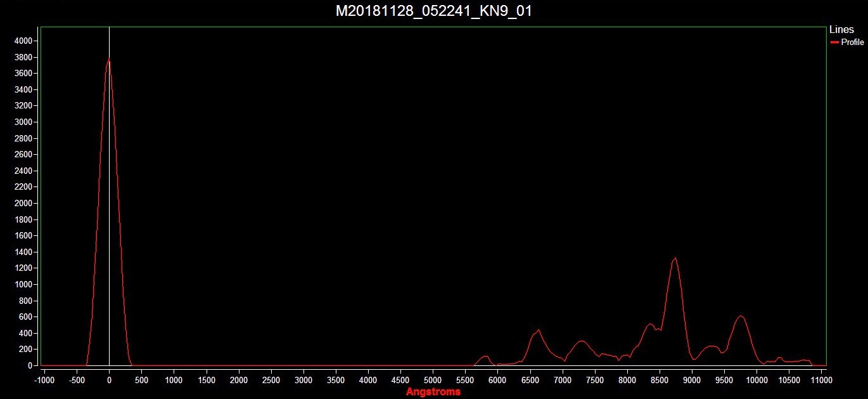This screenshot has height=399, width=868.
Task: Click the 2000 y-axis tick label
Action: point(22,203)
